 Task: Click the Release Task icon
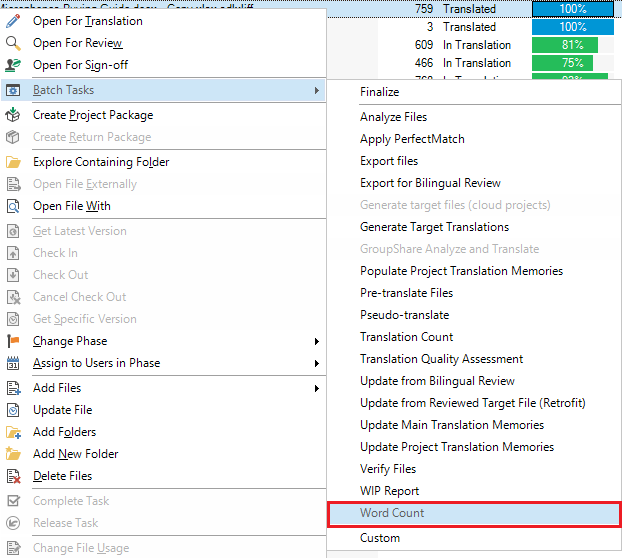tap(13, 523)
